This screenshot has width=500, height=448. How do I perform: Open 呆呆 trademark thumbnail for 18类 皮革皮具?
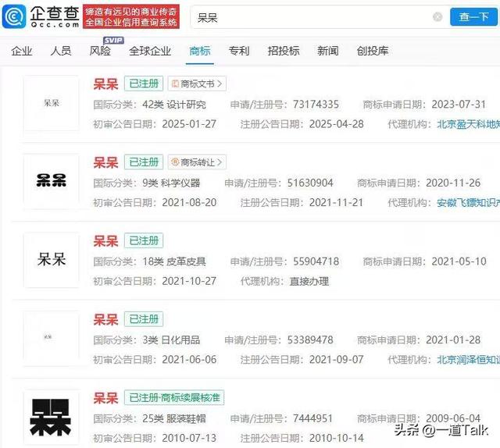click(x=52, y=260)
